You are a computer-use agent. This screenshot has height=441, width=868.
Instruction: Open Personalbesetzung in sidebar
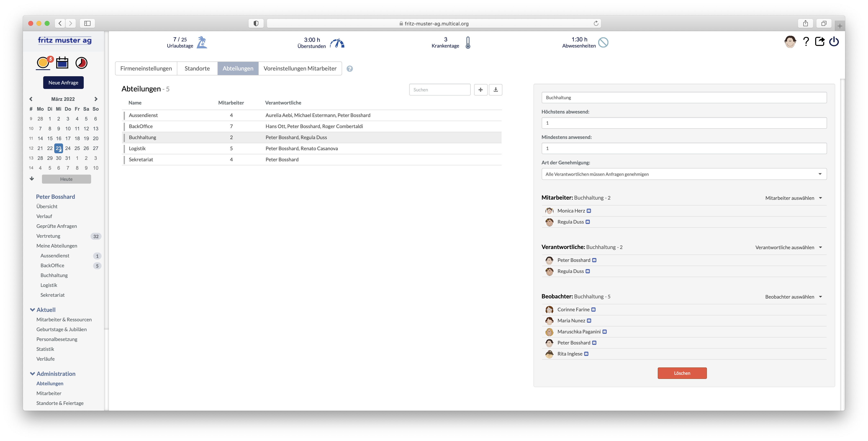[57, 339]
